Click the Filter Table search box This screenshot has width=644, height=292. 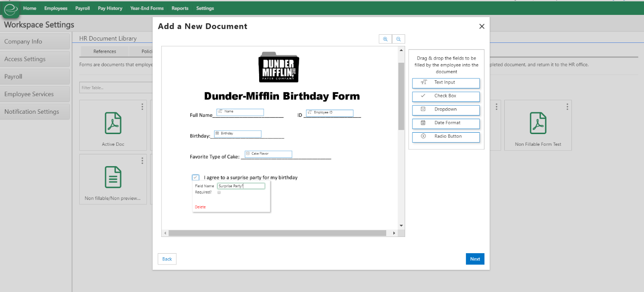tap(116, 88)
